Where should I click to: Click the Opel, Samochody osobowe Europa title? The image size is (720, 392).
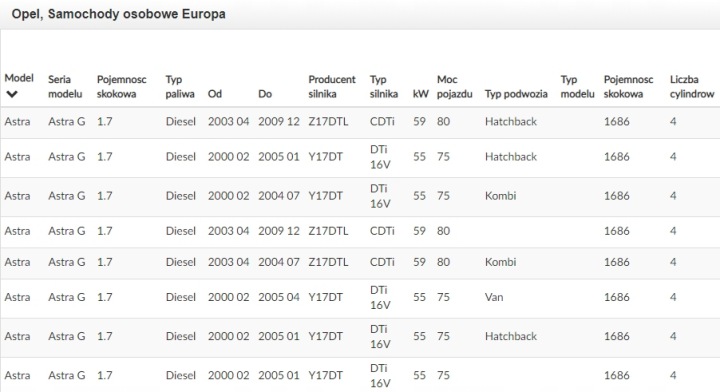pos(118,14)
